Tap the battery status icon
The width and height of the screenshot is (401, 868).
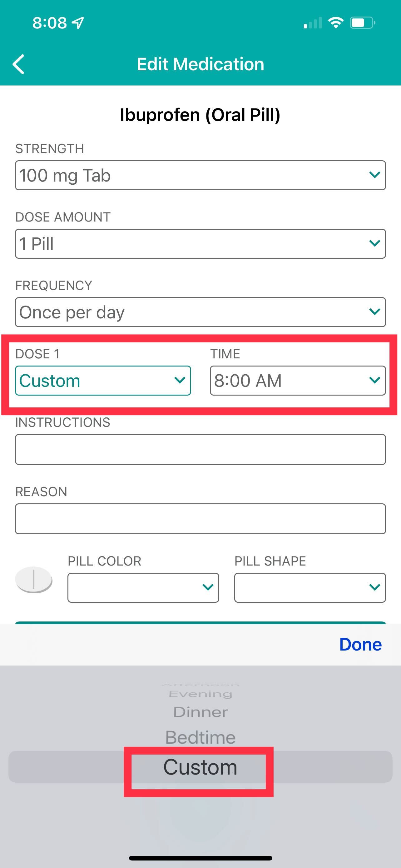(362, 23)
